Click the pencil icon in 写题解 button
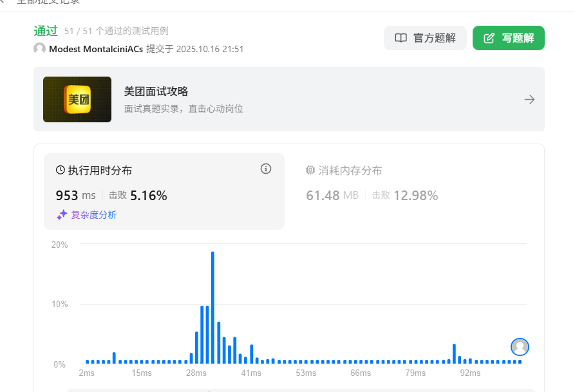This screenshot has width=575, height=392. click(x=489, y=38)
